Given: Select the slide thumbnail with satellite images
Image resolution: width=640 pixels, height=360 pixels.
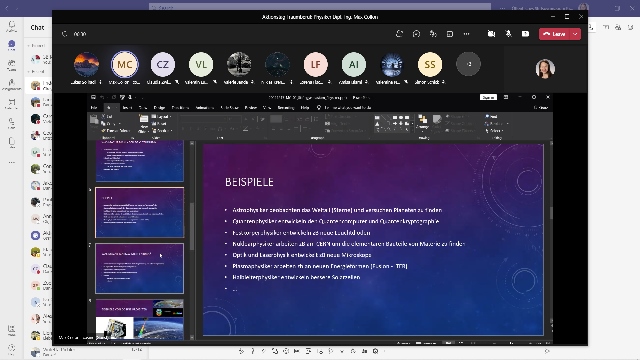Looking at the screenshot, I should click(x=140, y=319).
